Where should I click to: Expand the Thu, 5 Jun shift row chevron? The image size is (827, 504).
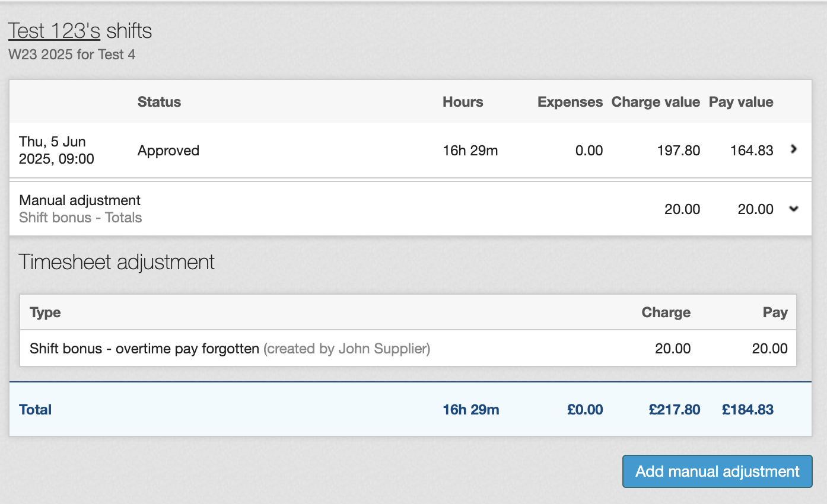794,150
